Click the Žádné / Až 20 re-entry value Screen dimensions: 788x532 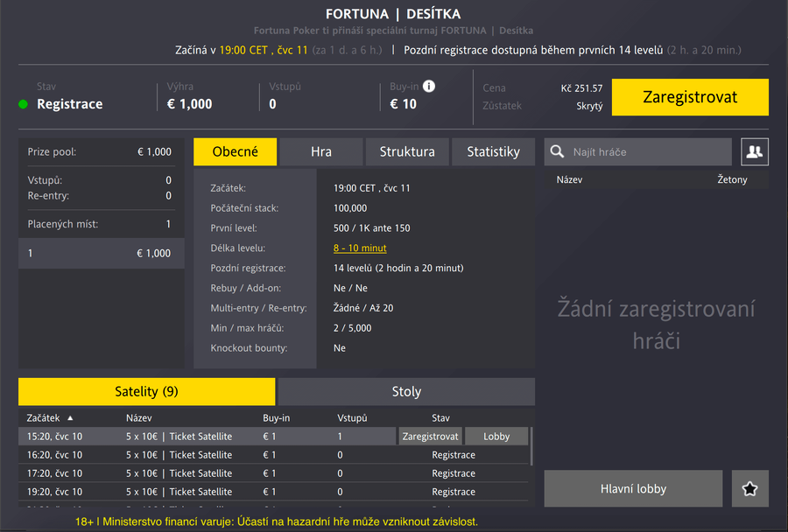tap(363, 308)
